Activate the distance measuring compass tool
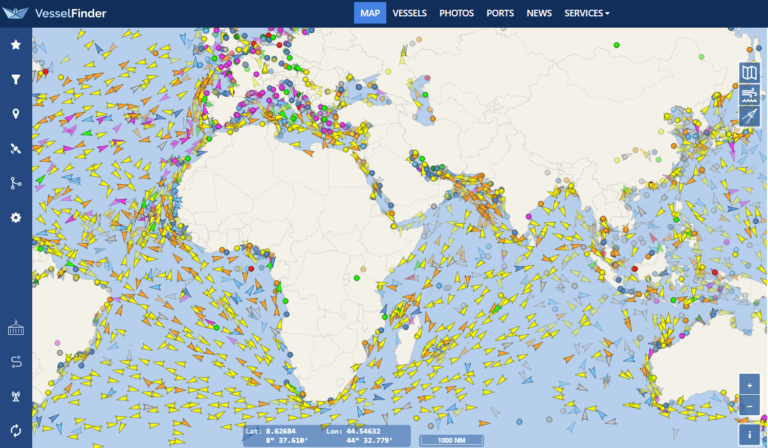Image resolution: width=768 pixels, height=448 pixels. pyautogui.click(x=750, y=117)
